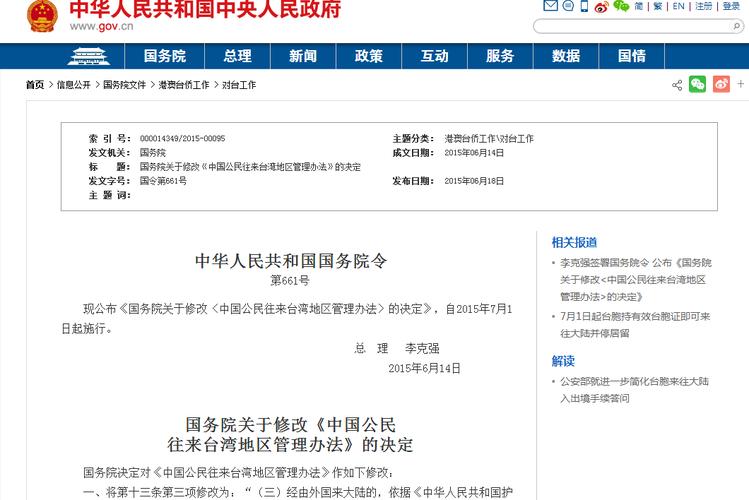Click the search magnifier icon

(x=736, y=26)
